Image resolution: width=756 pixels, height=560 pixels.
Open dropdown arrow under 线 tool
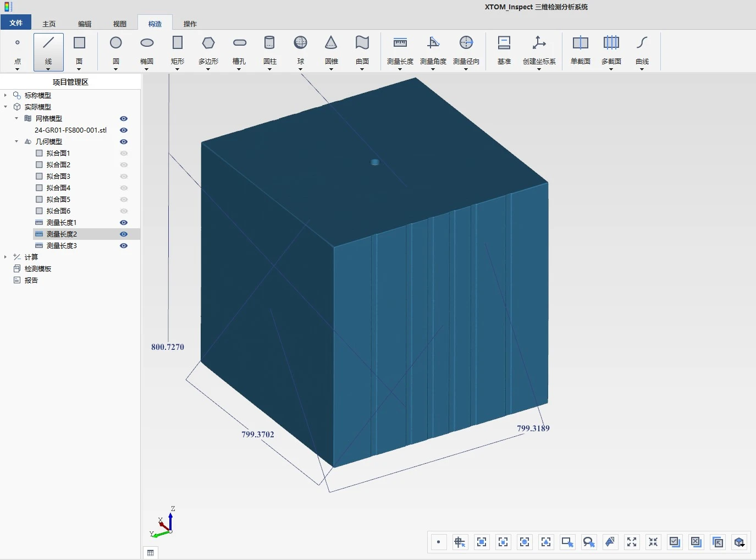click(x=48, y=69)
